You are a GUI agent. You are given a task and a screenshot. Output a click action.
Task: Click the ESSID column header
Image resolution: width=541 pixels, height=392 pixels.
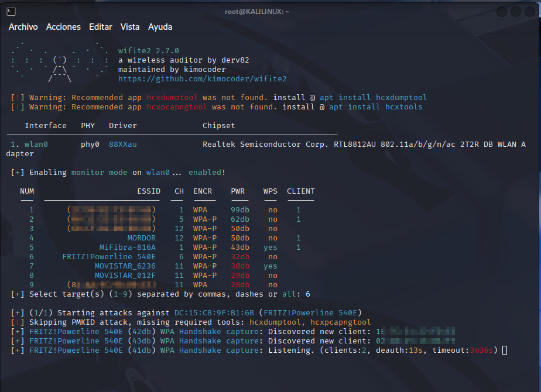pos(148,191)
